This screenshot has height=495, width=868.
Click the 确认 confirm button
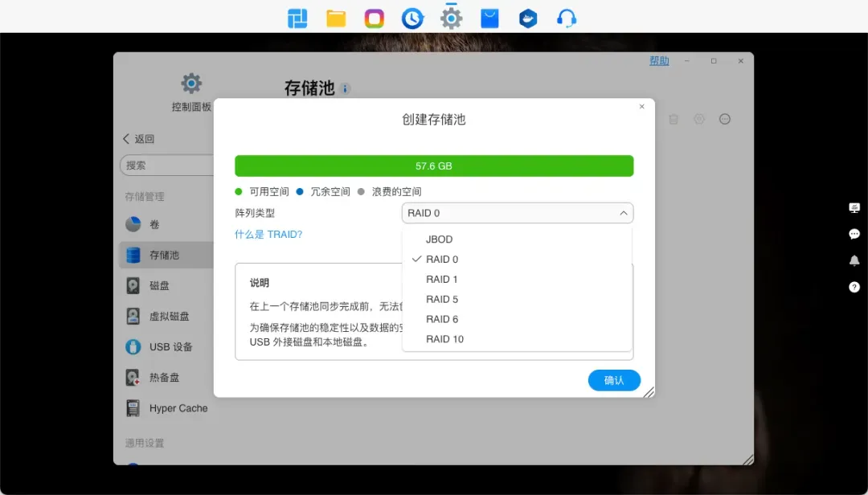coord(614,380)
